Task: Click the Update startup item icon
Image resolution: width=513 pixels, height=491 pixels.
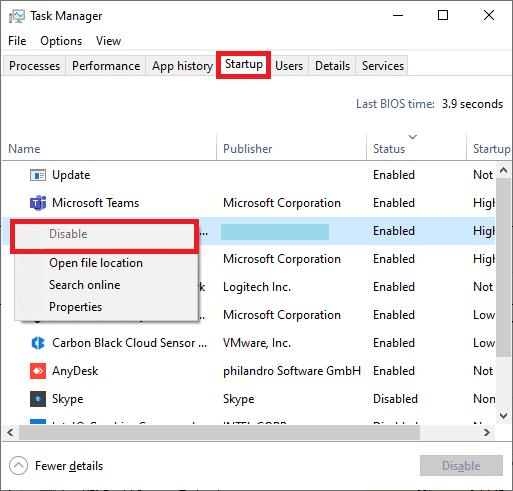Action: pos(38,175)
